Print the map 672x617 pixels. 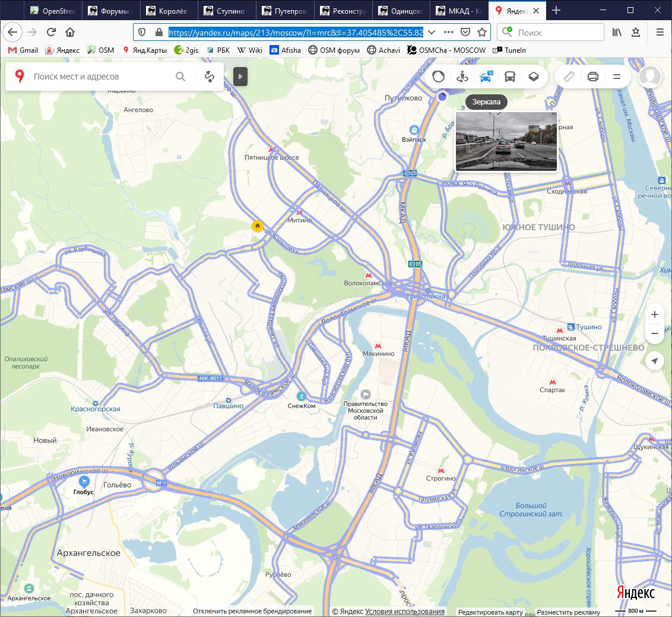(592, 77)
